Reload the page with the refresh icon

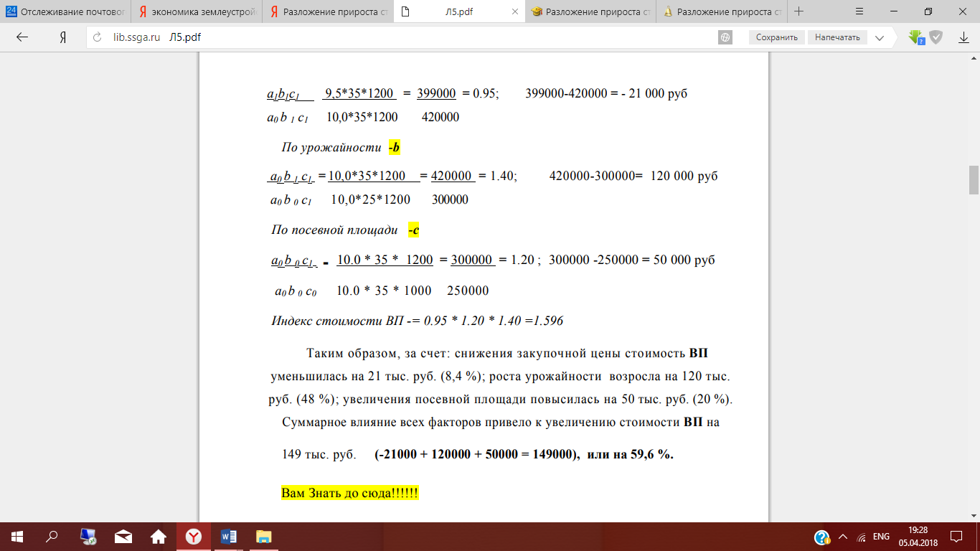coord(98,37)
